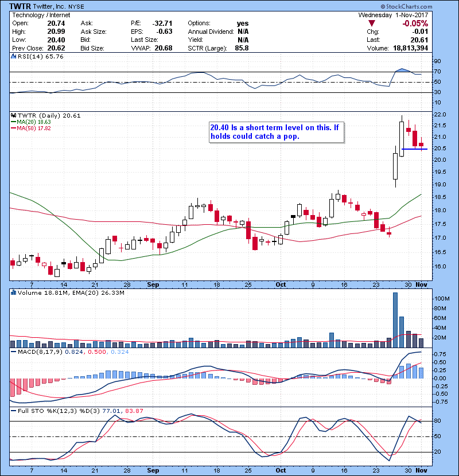
Task: Click the High value 20.99
Action: tap(56, 32)
